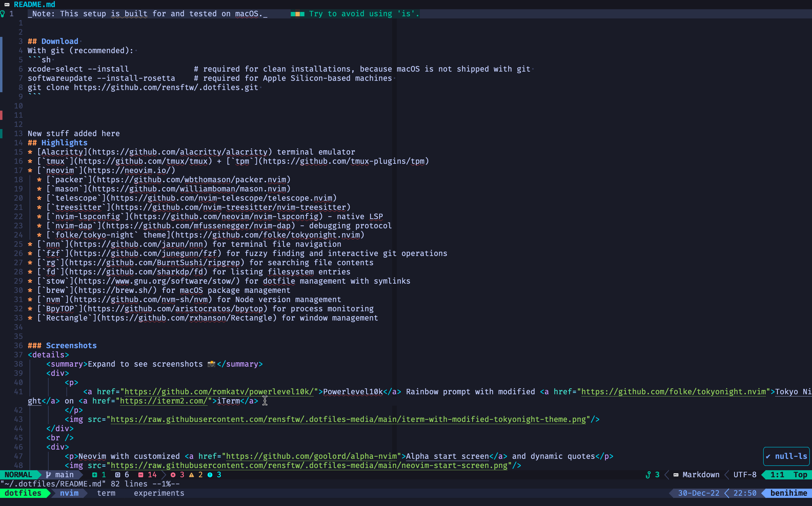
Task: Click the powerlevel10k GitHub URL
Action: [x=219, y=392]
